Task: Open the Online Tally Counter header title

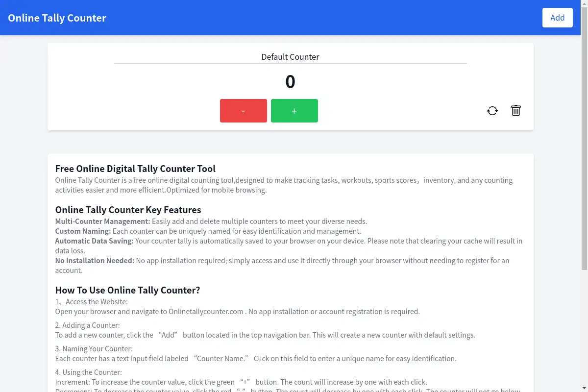Action: (x=57, y=18)
